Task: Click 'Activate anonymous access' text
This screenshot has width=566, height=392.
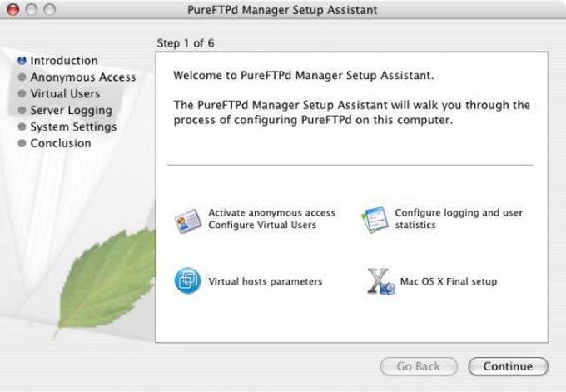Action: point(272,212)
